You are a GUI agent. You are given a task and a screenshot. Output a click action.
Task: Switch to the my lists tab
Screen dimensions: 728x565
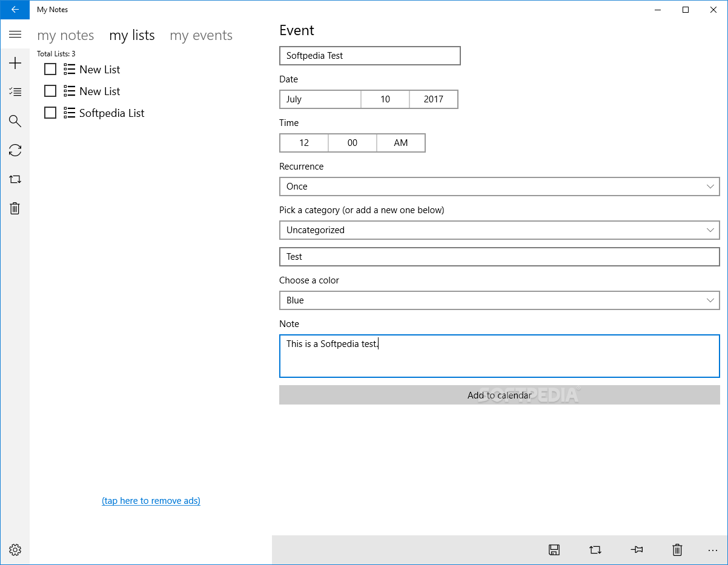pyautogui.click(x=132, y=35)
